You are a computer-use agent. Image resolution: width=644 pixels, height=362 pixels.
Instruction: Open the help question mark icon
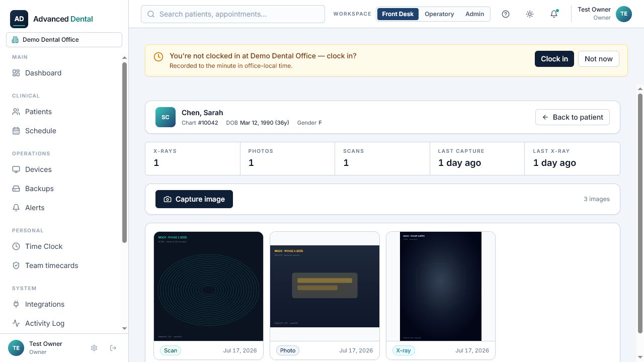click(x=506, y=14)
